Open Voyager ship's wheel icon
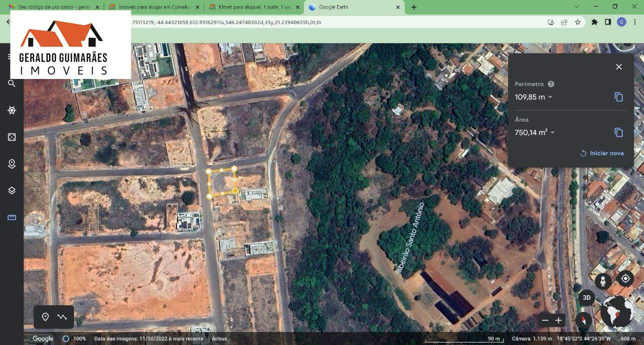This screenshot has width=644, height=345. point(12,110)
